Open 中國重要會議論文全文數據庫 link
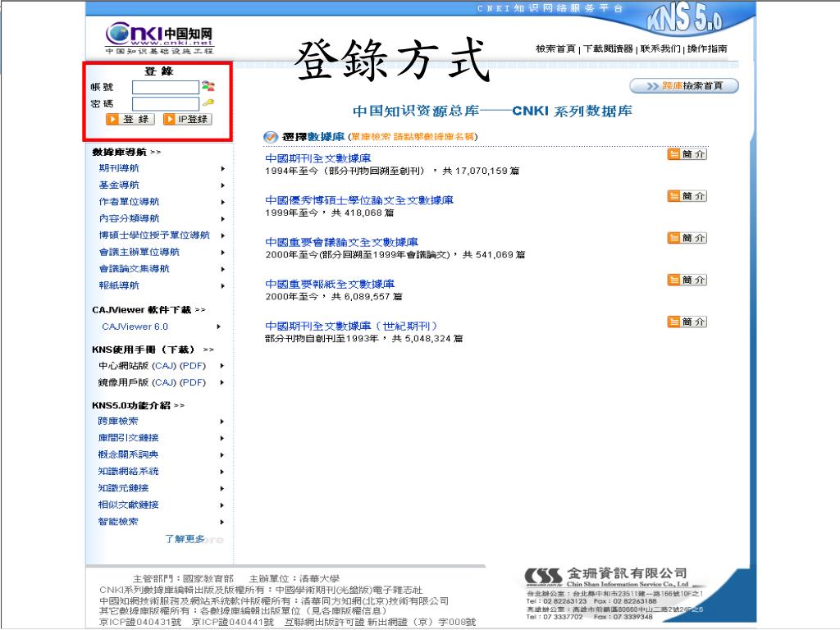 pos(342,242)
